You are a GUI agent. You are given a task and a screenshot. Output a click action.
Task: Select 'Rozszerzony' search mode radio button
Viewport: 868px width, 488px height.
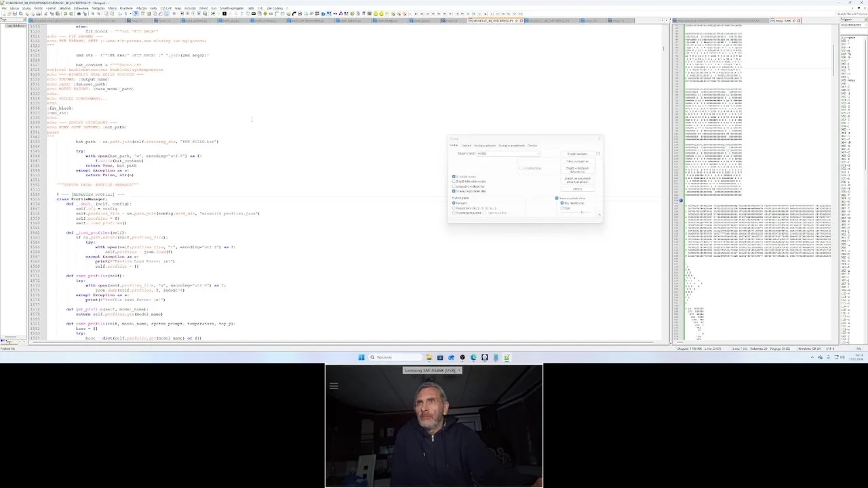click(x=454, y=208)
